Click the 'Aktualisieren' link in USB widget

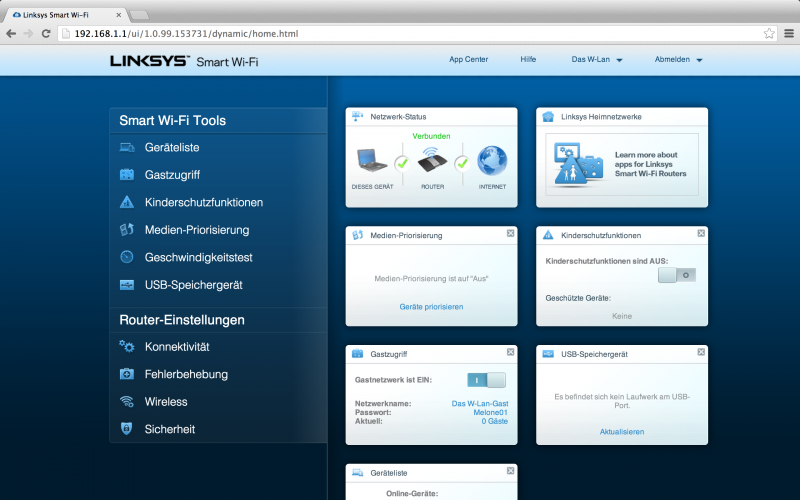621,432
